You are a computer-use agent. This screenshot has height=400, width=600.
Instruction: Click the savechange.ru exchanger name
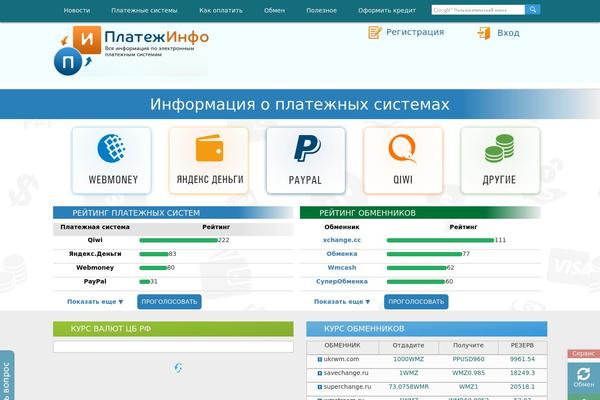346,373
